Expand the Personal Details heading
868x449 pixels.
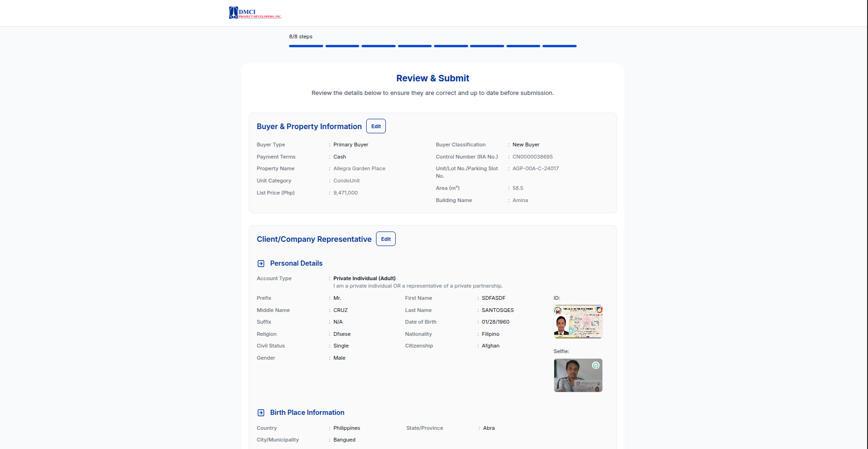(297, 263)
